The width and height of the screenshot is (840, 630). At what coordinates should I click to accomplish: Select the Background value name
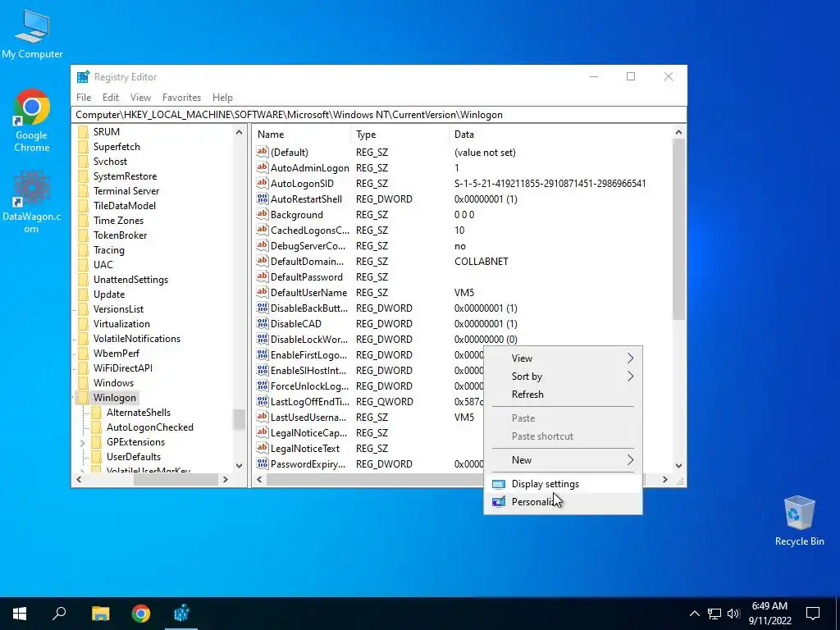tap(297, 215)
